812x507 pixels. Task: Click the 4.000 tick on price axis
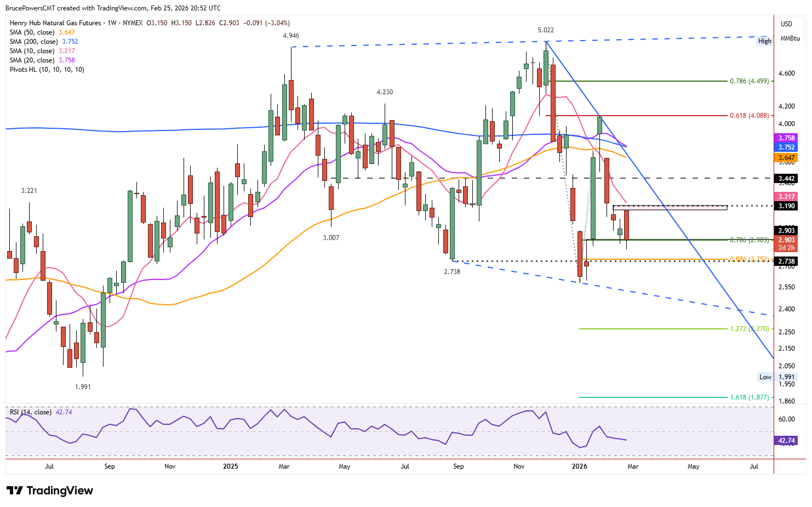point(786,124)
